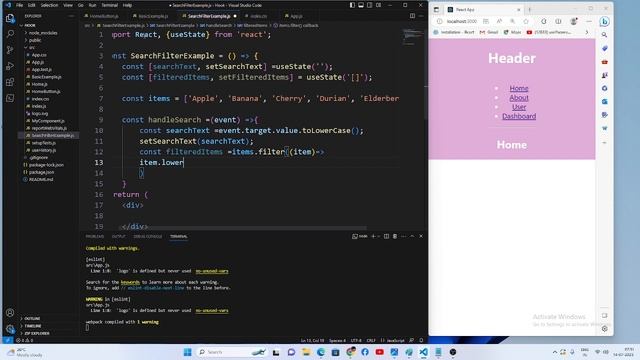Click the status bar line and column indicator

click(312, 340)
